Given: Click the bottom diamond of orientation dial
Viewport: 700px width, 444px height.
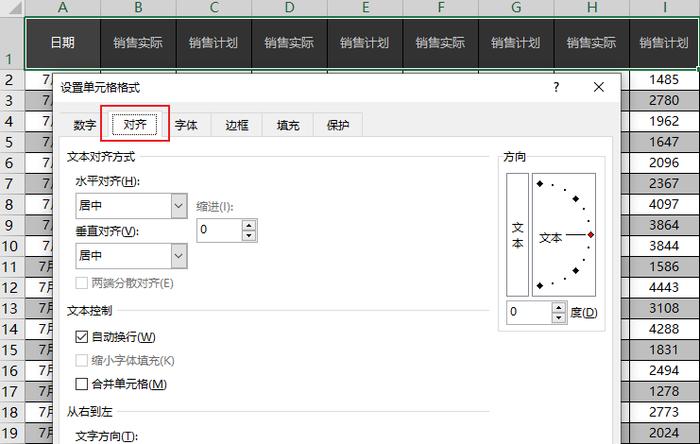Looking at the screenshot, I should (x=540, y=286).
